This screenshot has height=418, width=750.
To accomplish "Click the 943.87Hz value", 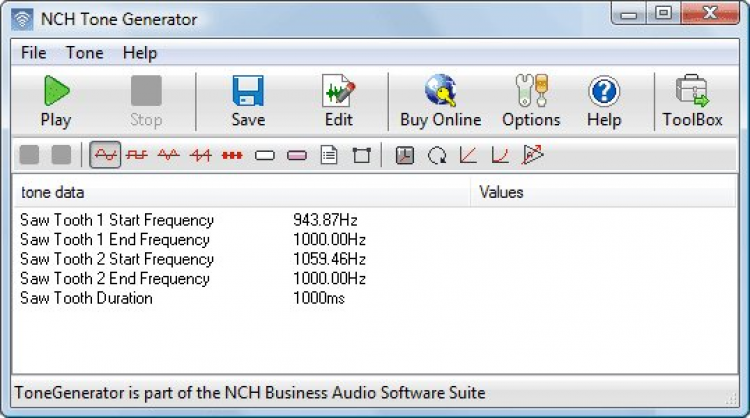I will click(325, 220).
